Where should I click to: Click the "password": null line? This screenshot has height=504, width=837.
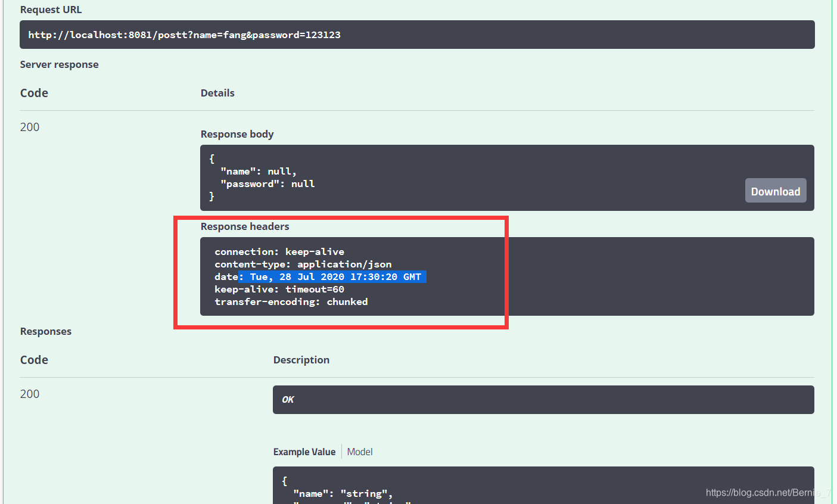[267, 183]
